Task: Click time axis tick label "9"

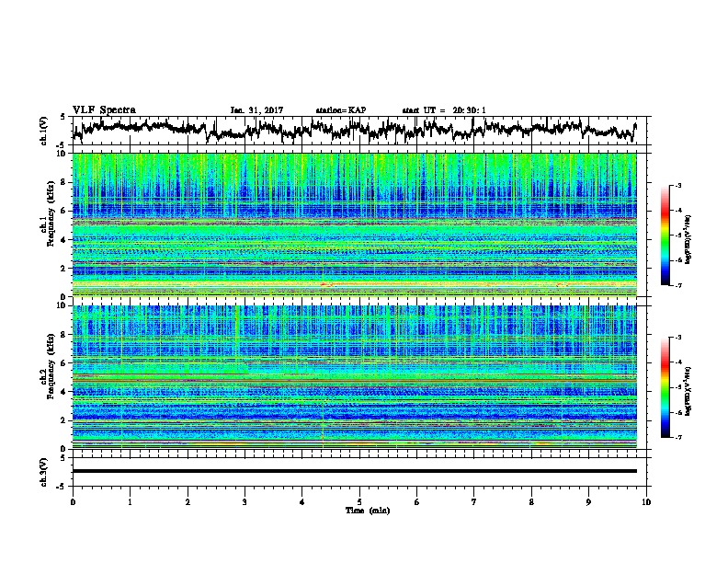Action: [588, 502]
